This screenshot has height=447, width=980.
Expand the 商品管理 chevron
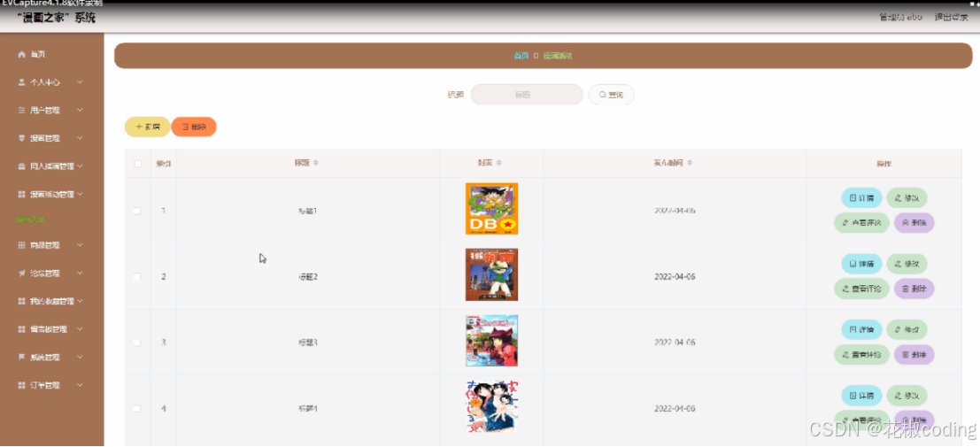(80, 245)
